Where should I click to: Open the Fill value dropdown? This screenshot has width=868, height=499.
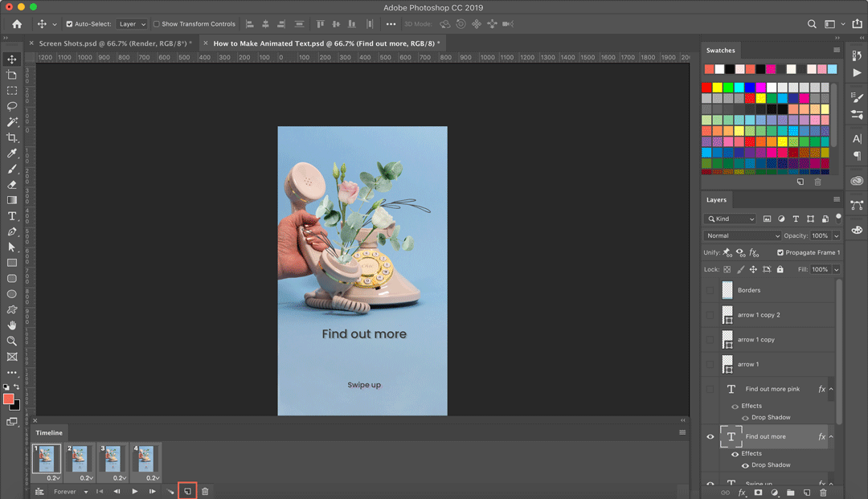(x=837, y=269)
